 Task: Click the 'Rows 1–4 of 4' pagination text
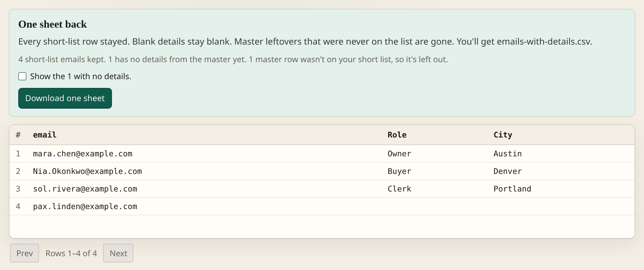pos(71,253)
